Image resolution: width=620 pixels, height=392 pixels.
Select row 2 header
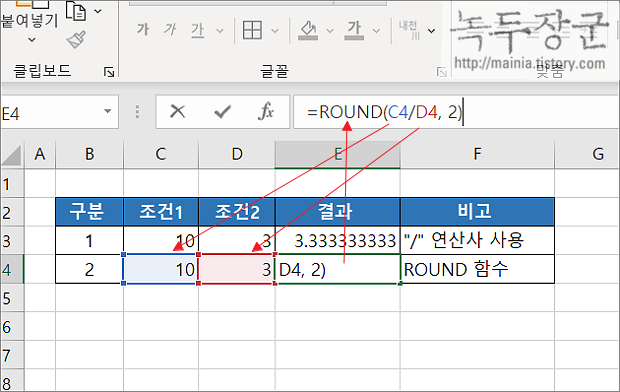[12, 212]
